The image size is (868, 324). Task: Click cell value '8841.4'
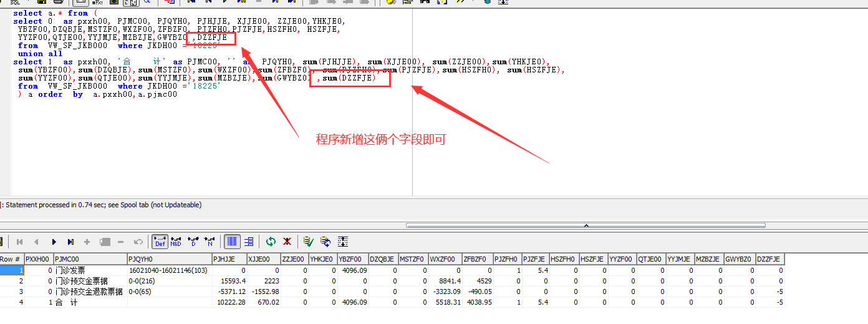pos(445,281)
